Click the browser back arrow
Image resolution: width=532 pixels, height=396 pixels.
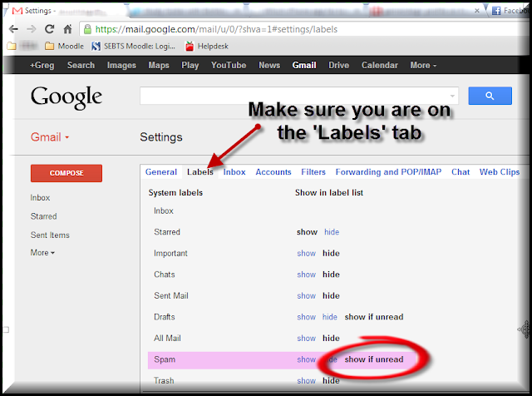(13, 29)
